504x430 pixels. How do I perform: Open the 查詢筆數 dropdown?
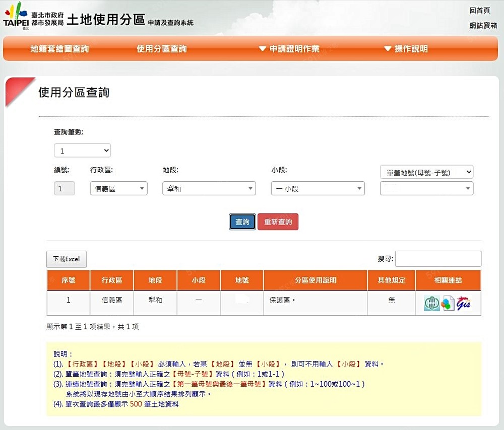[83, 151]
